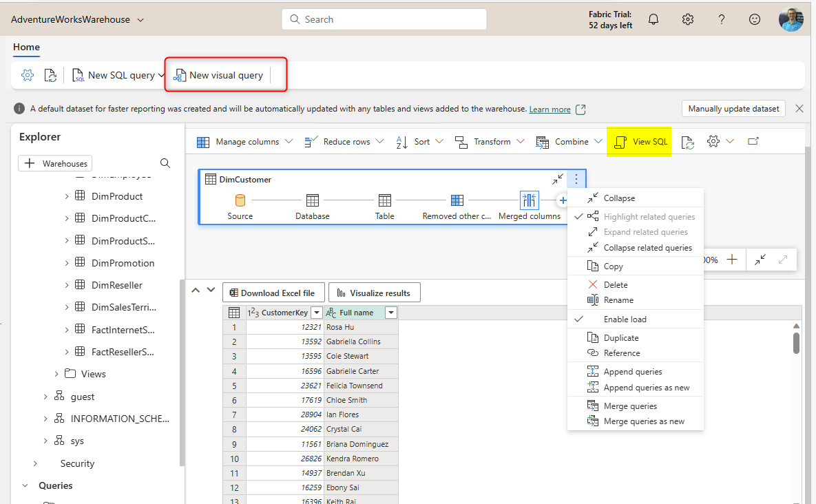Click the notifications bell icon
Viewport: 816px width, 504px height.
tap(653, 19)
